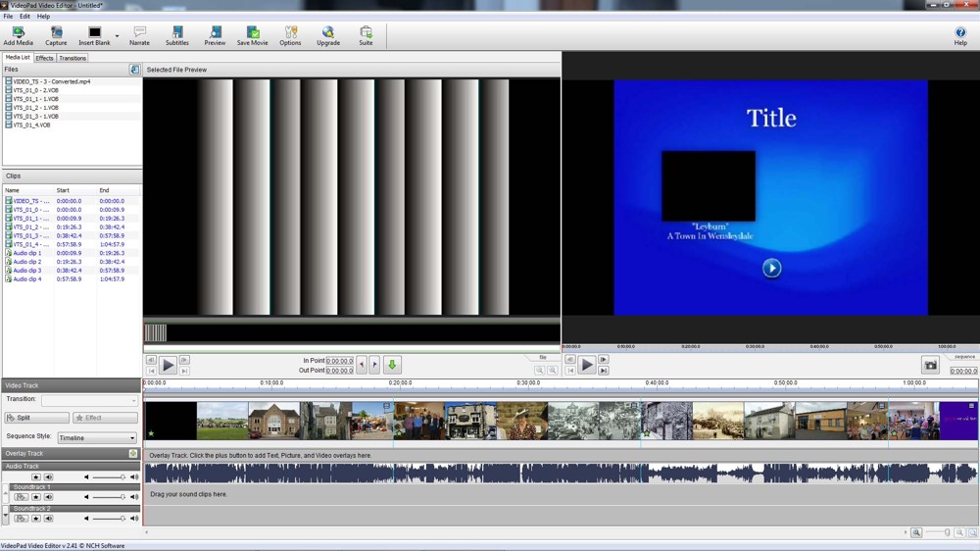Click the Split button
This screenshot has width=980, height=551.
coord(36,418)
